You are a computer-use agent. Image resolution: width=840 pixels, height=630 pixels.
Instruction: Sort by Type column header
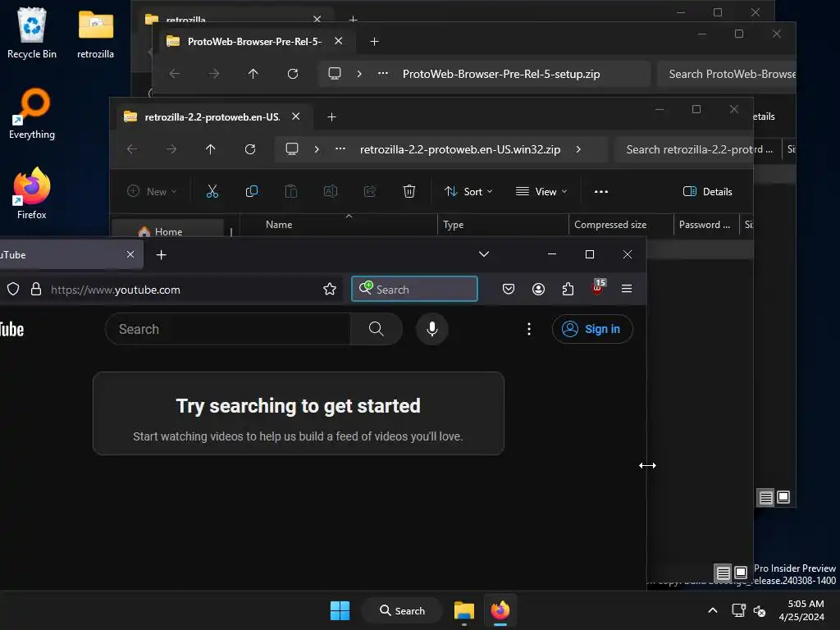453,225
